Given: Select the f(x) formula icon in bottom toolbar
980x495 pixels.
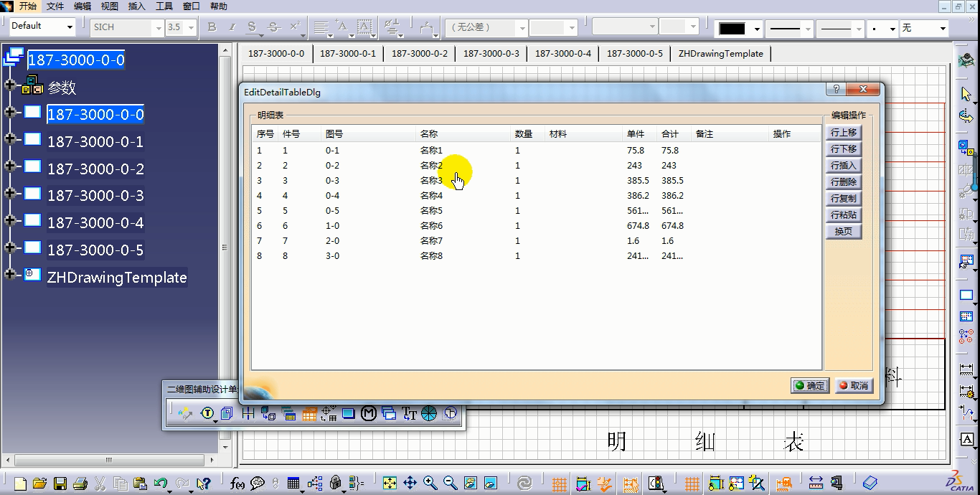Looking at the screenshot, I should pyautogui.click(x=237, y=483).
